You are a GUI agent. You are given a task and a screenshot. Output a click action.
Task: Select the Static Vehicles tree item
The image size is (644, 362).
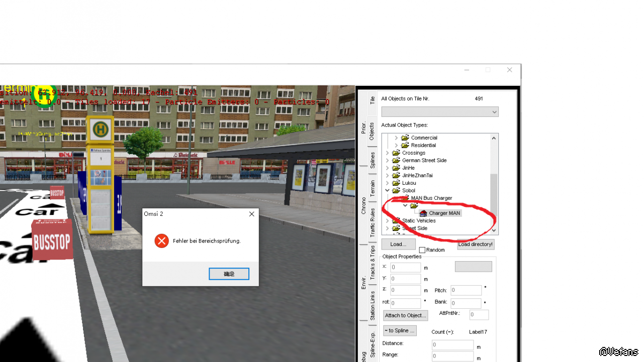point(419,220)
